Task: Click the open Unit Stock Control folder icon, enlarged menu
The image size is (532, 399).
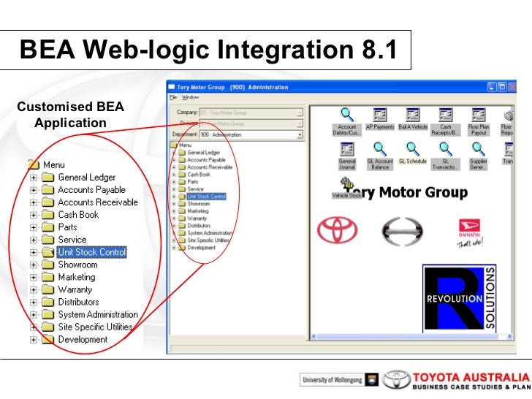Action: coord(47,252)
